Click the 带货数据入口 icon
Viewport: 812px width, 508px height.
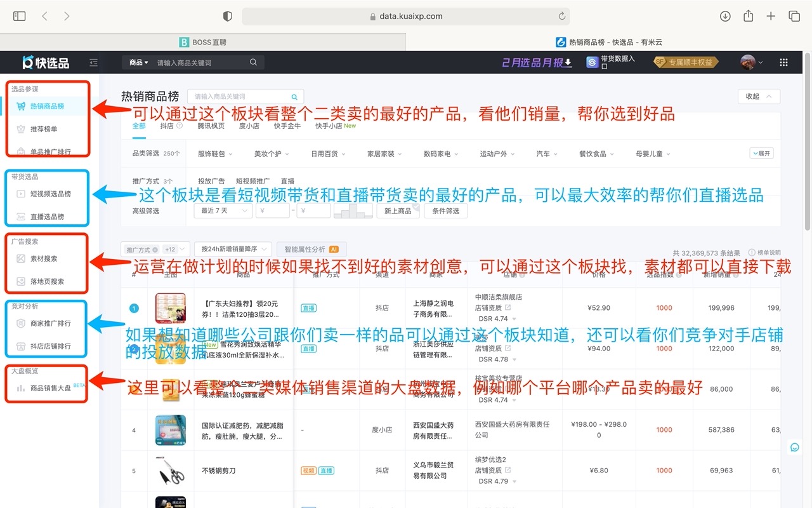tap(592, 62)
